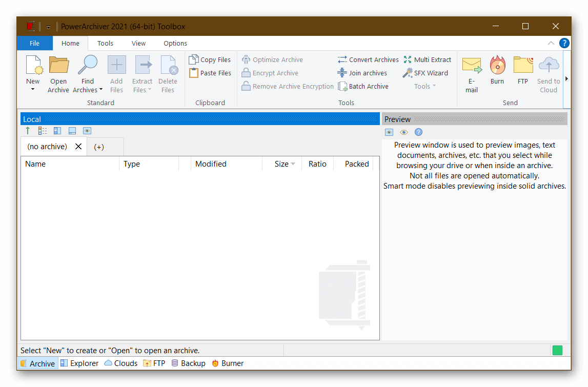The width and height of the screenshot is (588, 387).
Task: Click Multi Extract tool
Action: coord(428,59)
